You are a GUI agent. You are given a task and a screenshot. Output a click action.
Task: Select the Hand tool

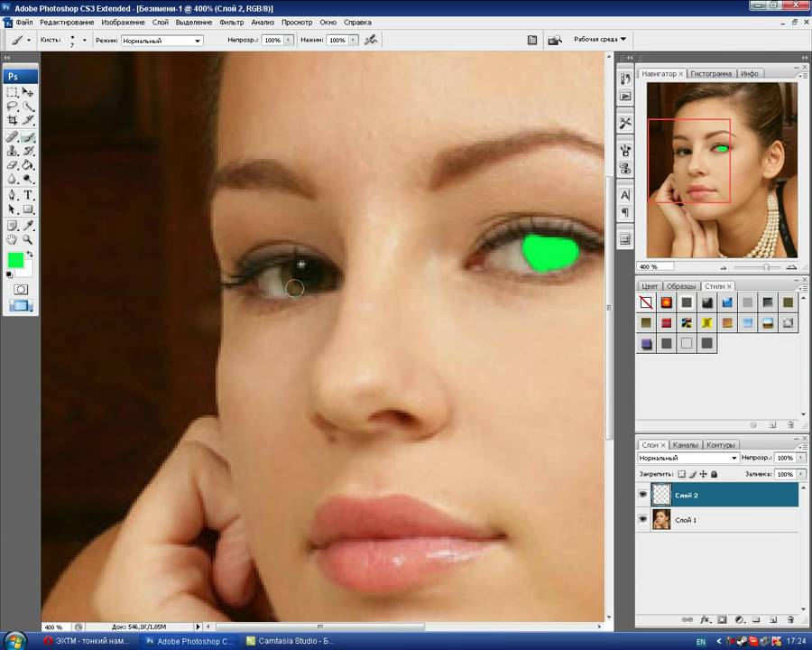point(12,239)
